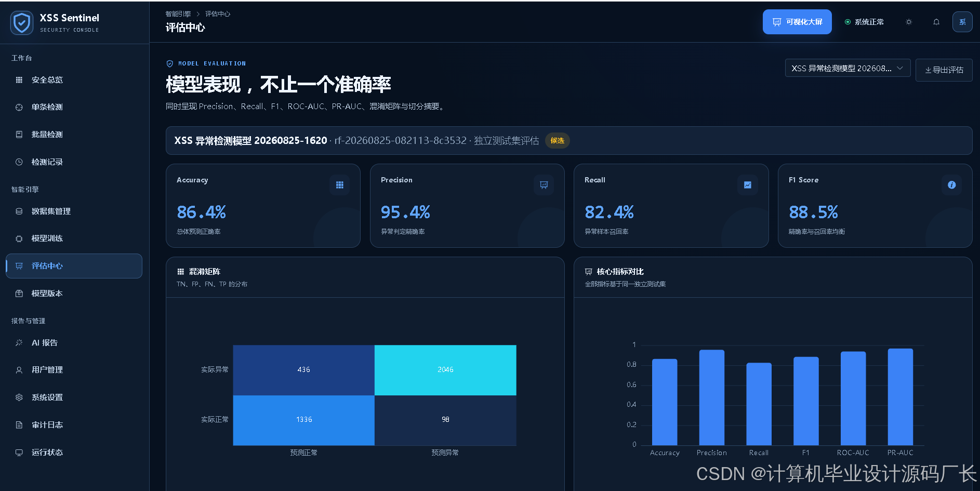Click the 审计日志 document icon
Viewport: 980px width, 491px height.
click(x=19, y=425)
